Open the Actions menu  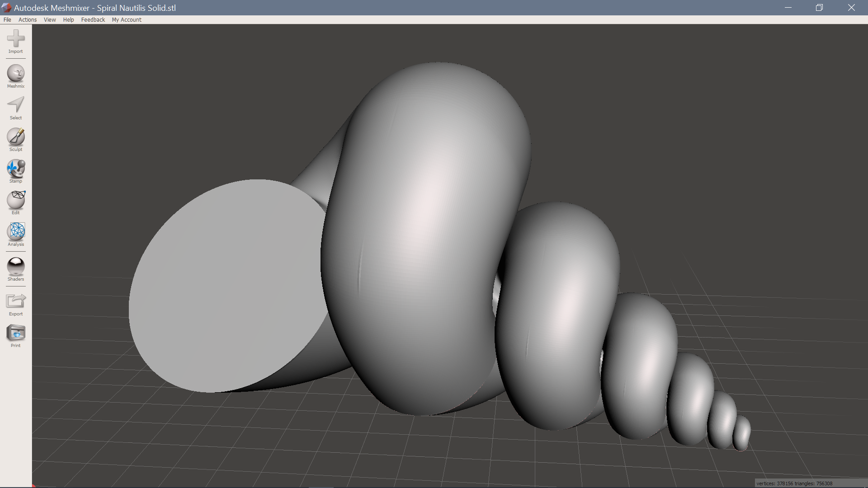point(28,19)
